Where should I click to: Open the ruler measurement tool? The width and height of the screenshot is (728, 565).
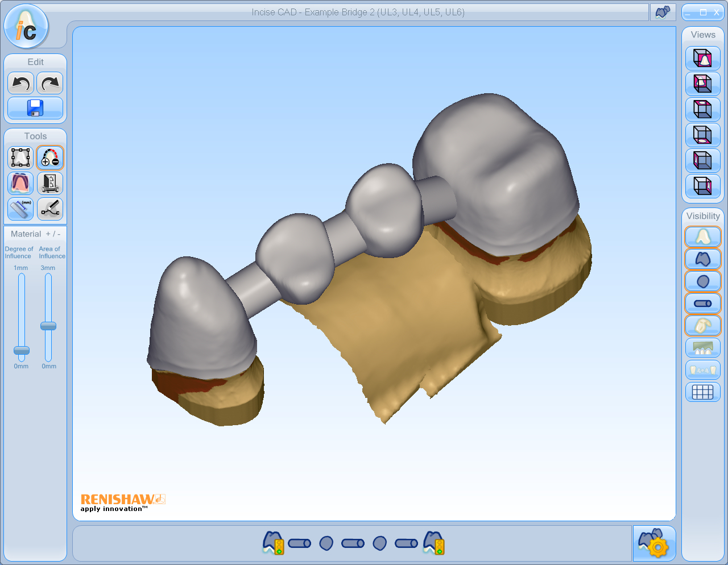[20, 209]
